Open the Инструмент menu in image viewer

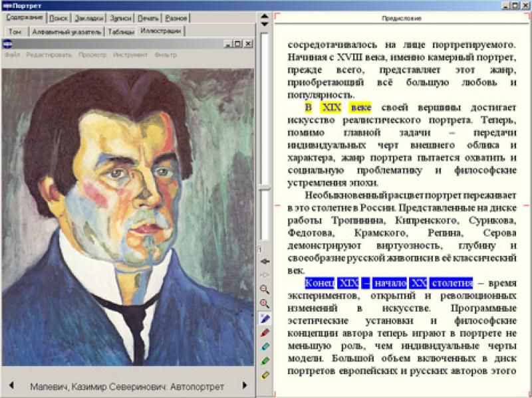130,55
